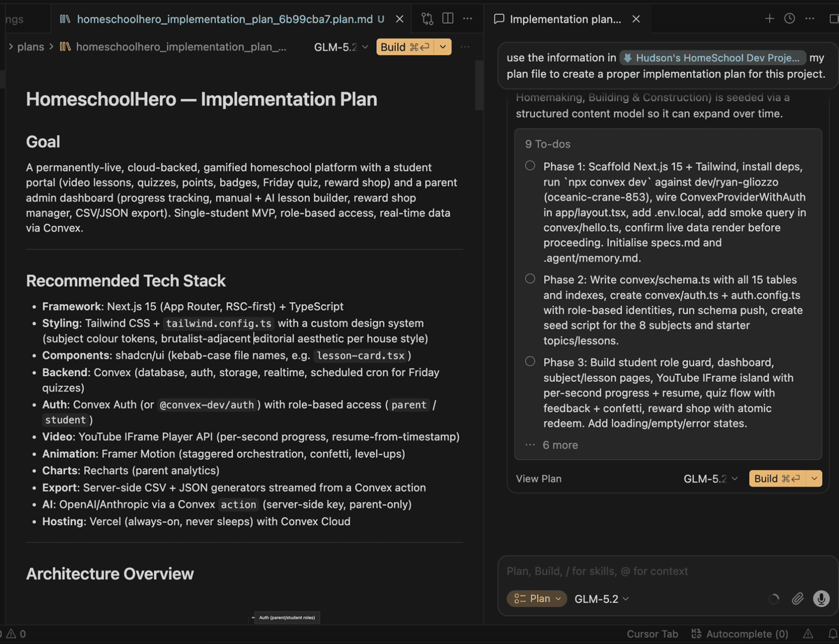Screen dimensions: 839x644
Task: Close the Implementation plan chat tab
Action: (x=636, y=19)
